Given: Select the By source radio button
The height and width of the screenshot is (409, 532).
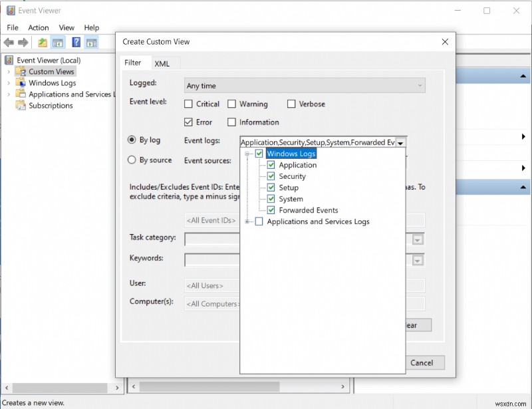Looking at the screenshot, I should 132,160.
